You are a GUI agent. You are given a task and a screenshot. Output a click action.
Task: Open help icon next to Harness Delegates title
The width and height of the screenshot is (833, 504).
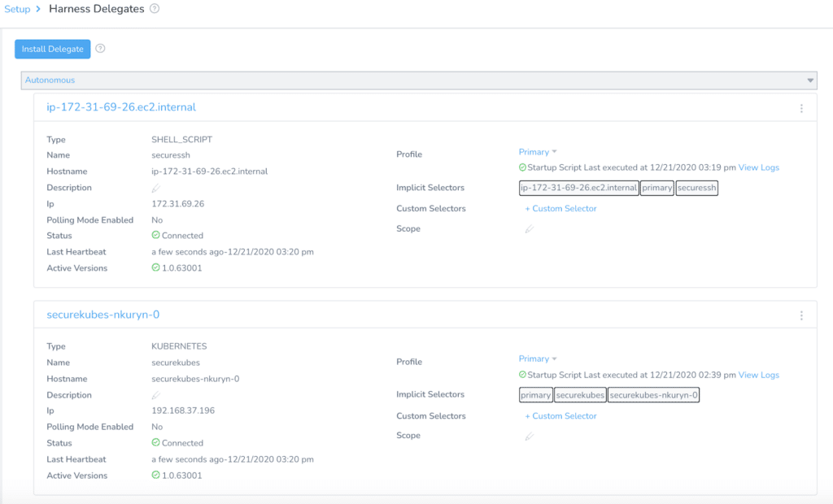coord(155,8)
